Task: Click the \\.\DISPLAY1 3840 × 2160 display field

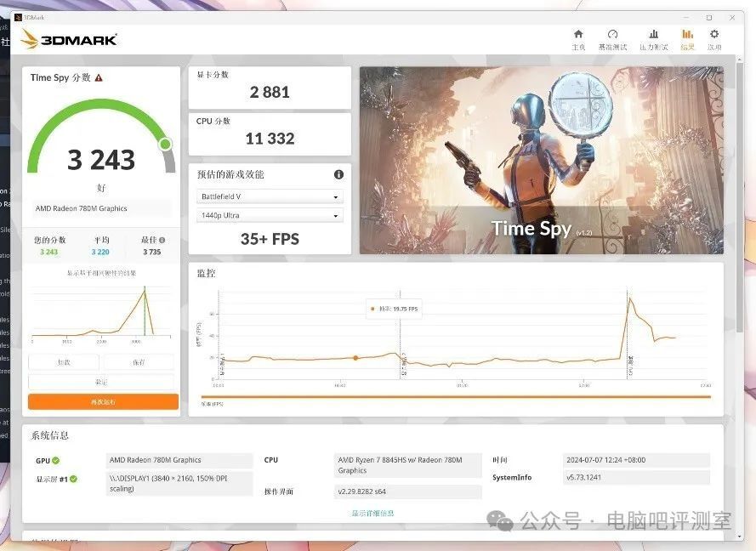Action: [179, 484]
